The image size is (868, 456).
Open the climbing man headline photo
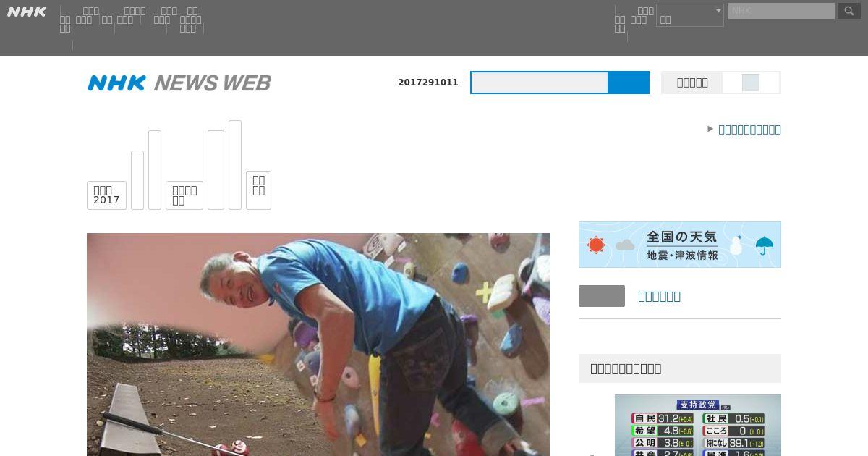(x=318, y=345)
